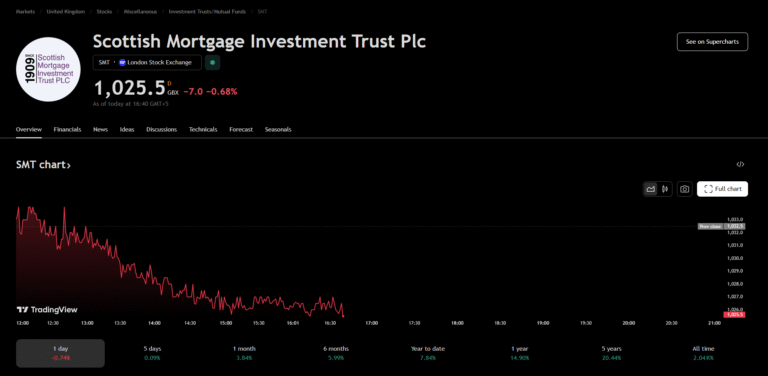Select the Year to date range
768x376 pixels.
pos(428,353)
